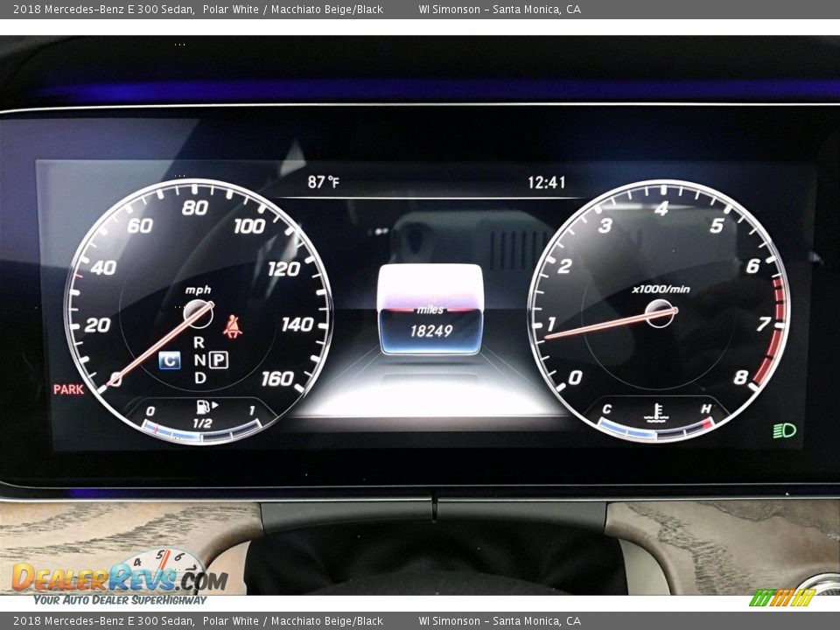840x630 pixels.
Task: Click the fuel pump icon
Action: pyautogui.click(x=204, y=407)
